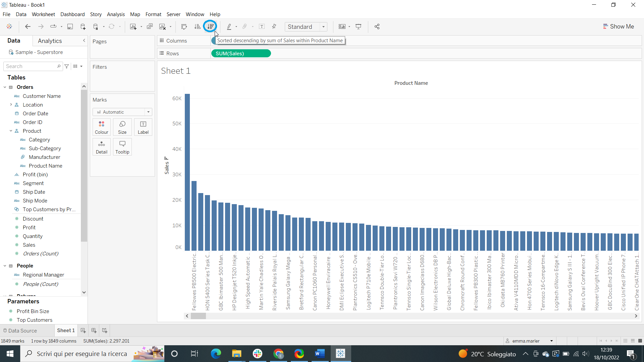644x362 pixels.
Task: Click the circled Sort descending icon
Action: point(211,26)
